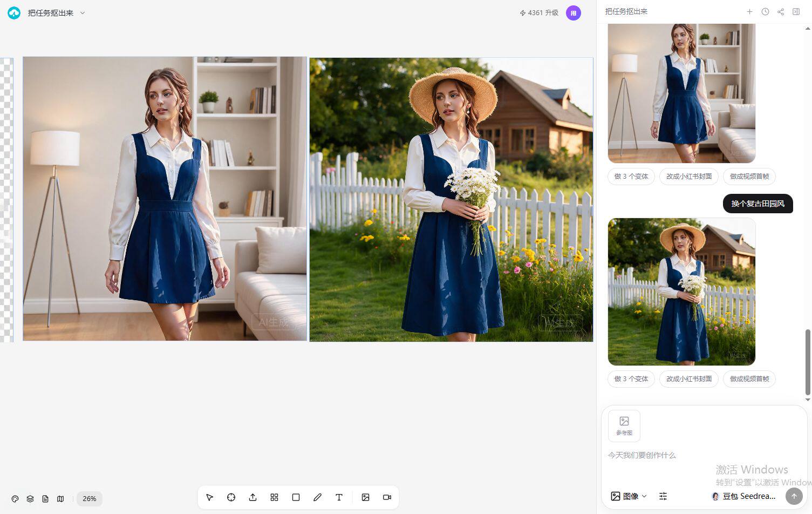Image resolution: width=812 pixels, height=514 pixels.
Task: Select the crosshair target tool
Action: pos(231,497)
